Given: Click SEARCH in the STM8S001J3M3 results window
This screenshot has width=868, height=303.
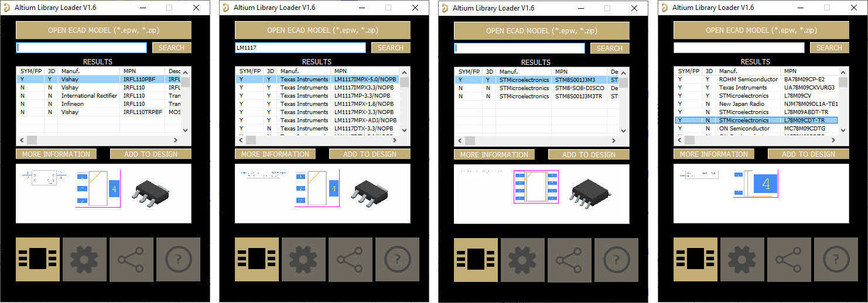Looking at the screenshot, I should pos(610,49).
